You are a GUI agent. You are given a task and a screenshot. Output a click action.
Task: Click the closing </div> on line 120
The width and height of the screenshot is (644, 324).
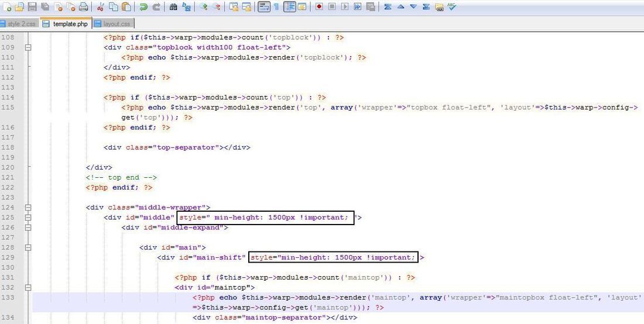99,167
